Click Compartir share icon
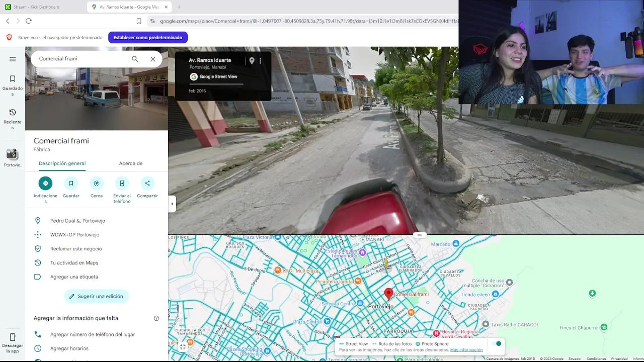The height and width of the screenshot is (362, 644). point(147,188)
